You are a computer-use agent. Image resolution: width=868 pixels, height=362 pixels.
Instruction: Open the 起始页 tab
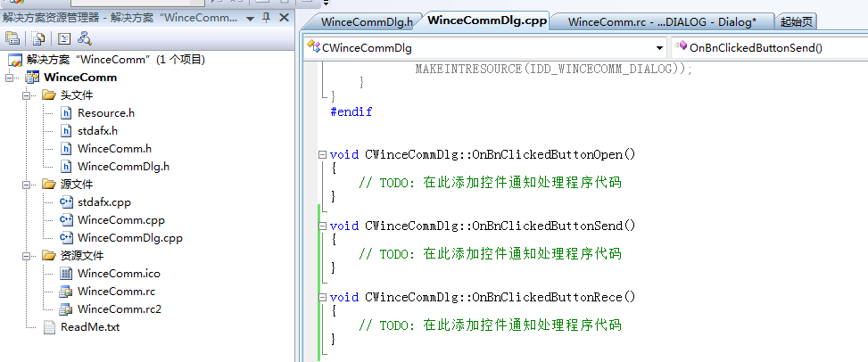click(796, 22)
